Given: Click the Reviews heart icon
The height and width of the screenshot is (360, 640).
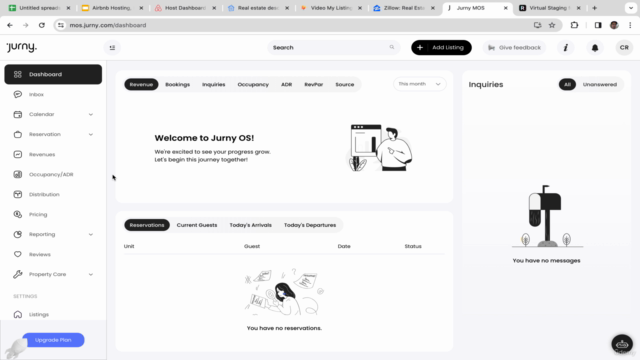Looking at the screenshot, I should pos(18,254).
